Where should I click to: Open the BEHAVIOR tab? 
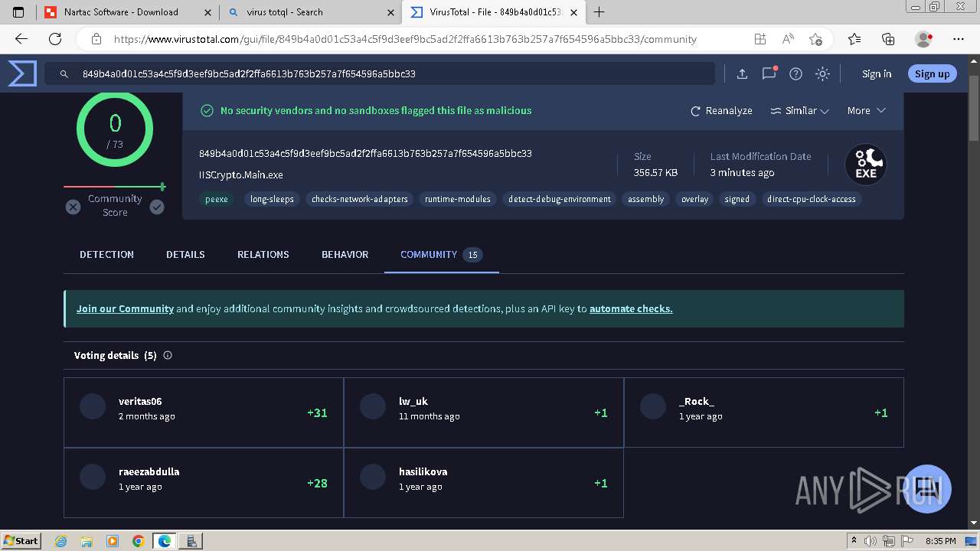(x=345, y=254)
